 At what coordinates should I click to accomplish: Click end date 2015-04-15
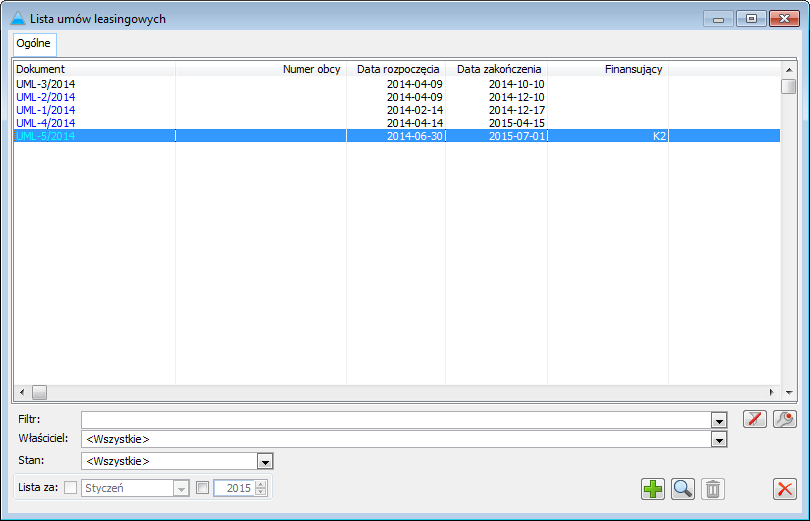coord(517,123)
